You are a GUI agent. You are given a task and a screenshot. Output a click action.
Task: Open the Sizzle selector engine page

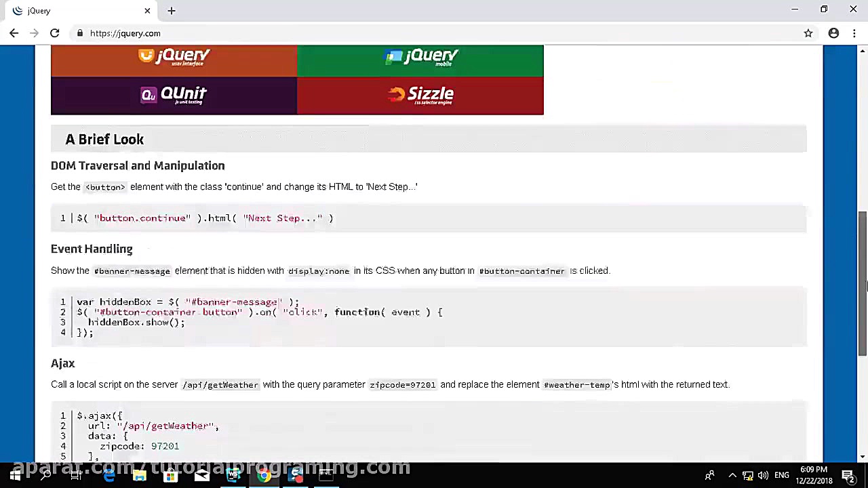(x=420, y=95)
